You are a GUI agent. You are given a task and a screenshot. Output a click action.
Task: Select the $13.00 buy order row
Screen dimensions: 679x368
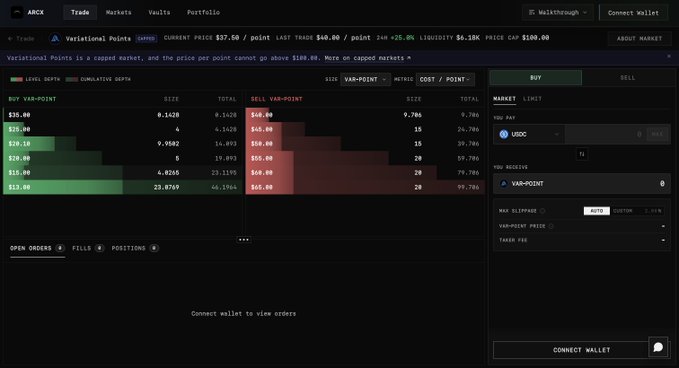tap(123, 187)
